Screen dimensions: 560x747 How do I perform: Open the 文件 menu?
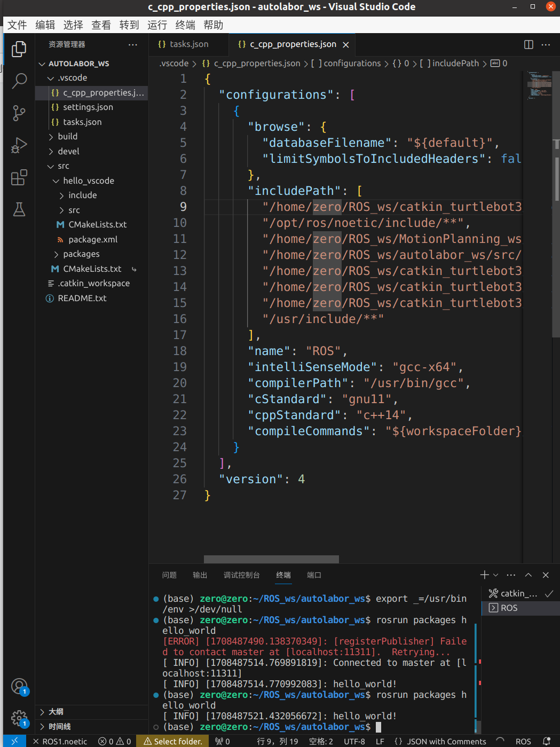[x=17, y=25]
